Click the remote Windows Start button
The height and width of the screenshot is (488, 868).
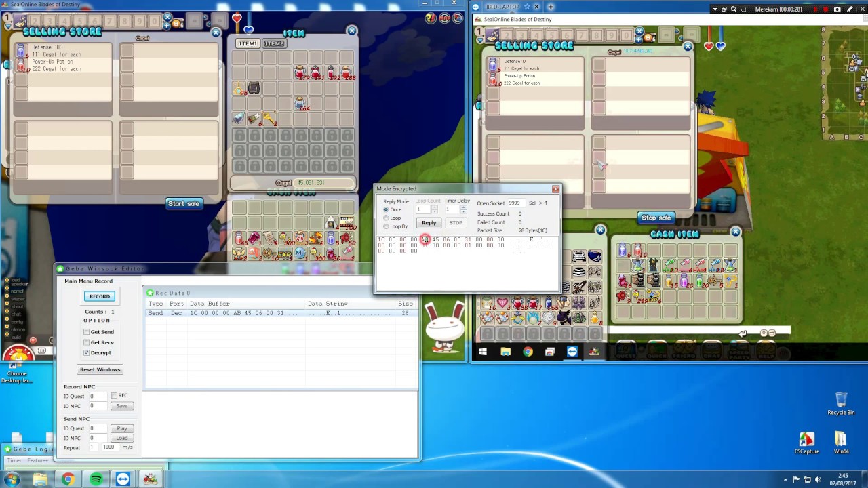coord(483,352)
